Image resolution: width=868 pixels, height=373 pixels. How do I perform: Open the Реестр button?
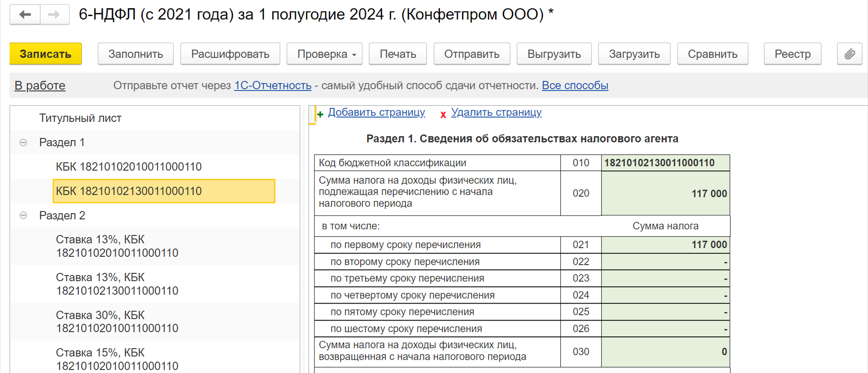tap(792, 54)
